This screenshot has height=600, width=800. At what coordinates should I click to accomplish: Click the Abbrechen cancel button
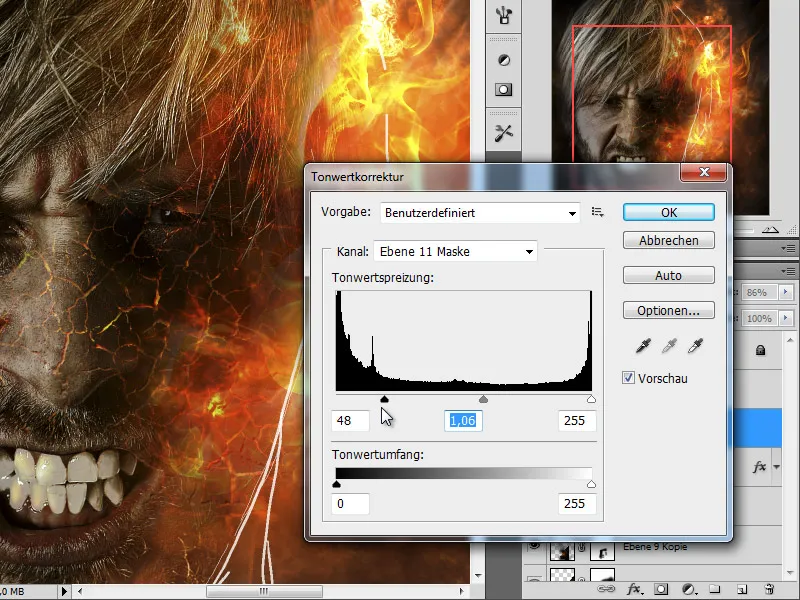click(668, 240)
